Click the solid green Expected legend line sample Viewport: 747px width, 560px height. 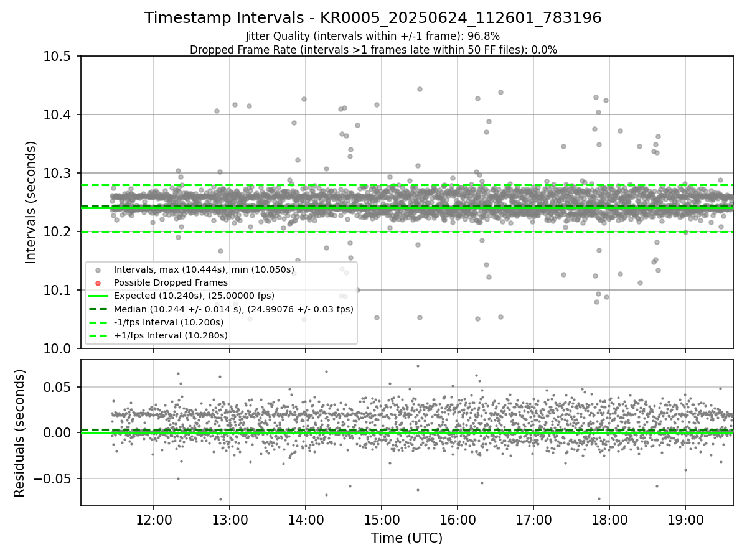[x=98, y=296]
